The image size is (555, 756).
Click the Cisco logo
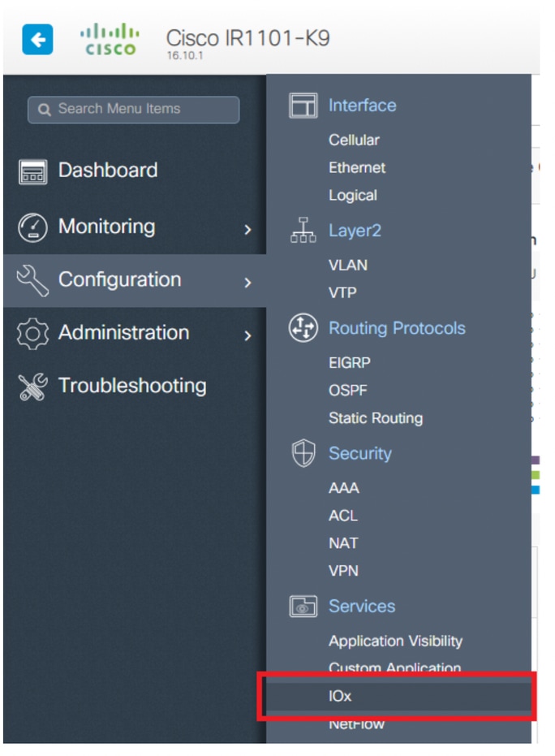click(110, 40)
